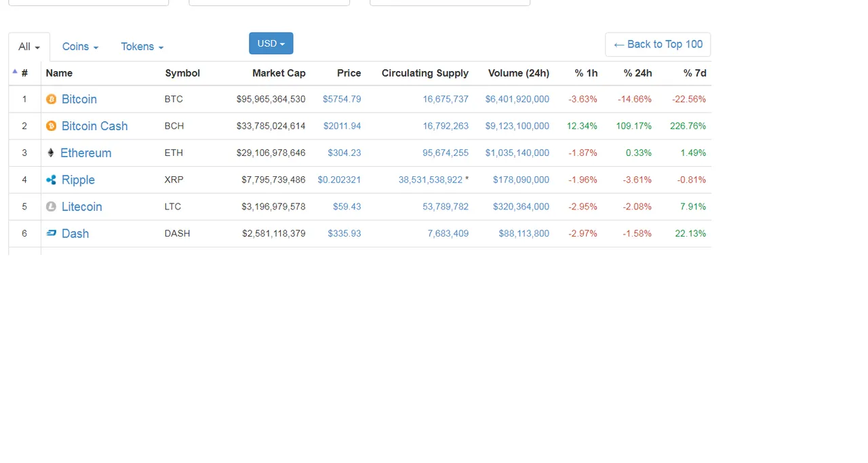Click Litecoin volume $320,364,000
This screenshot has height=463, width=868.
pos(521,207)
